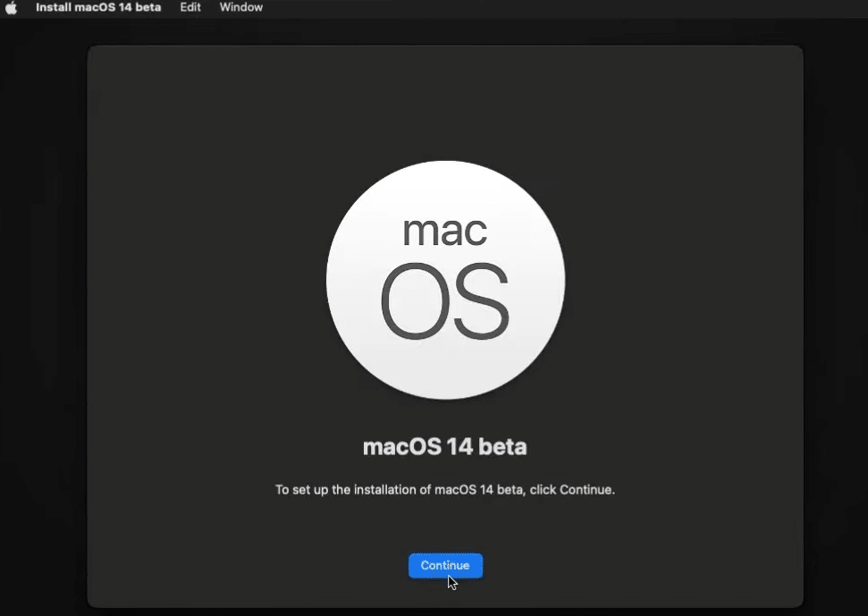The height and width of the screenshot is (616, 868).
Task: Open the Install macOS 14 beta menu
Action: click(x=98, y=8)
